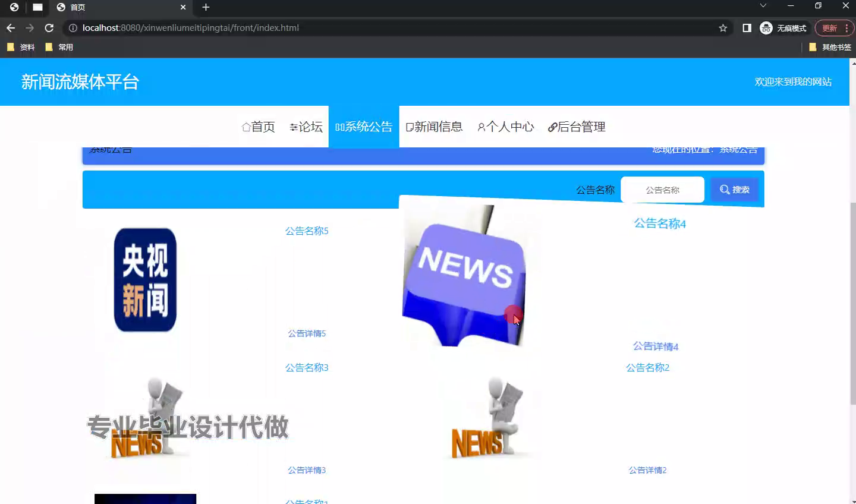
Task: View 公告详情2 details text
Action: (647, 470)
